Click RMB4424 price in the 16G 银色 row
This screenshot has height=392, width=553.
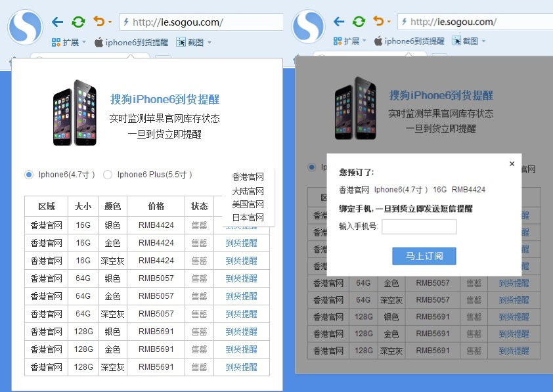click(156, 225)
